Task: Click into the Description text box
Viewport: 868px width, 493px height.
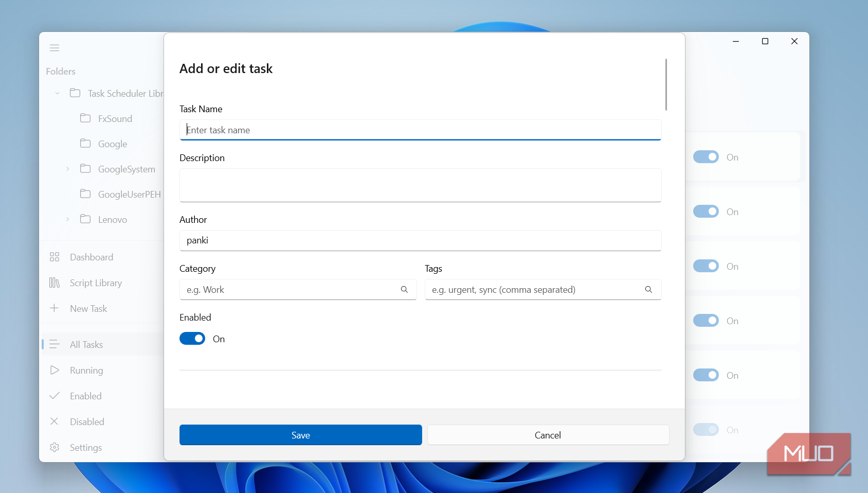Action: (421, 185)
